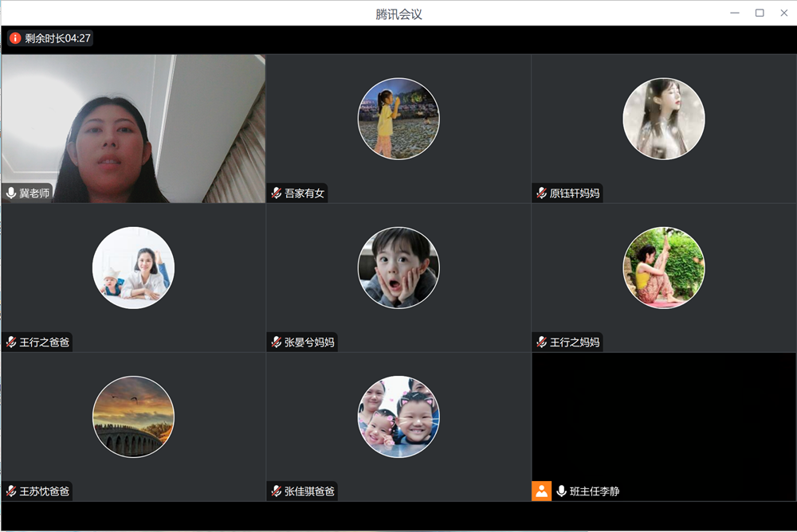The width and height of the screenshot is (797, 532).
Task: Click the muted mic icon beside 张晏兮妈妈
Action: tap(276, 342)
